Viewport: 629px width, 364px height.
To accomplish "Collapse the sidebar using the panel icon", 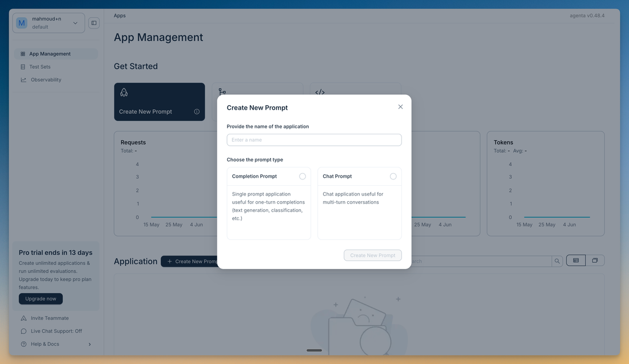I will pos(93,22).
